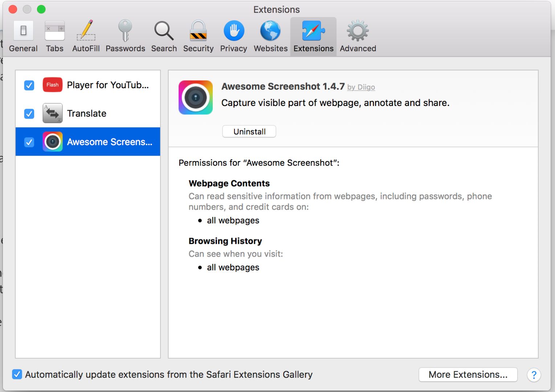Follow the 'by Diigo' developer link
The width and height of the screenshot is (555, 392).
[361, 87]
